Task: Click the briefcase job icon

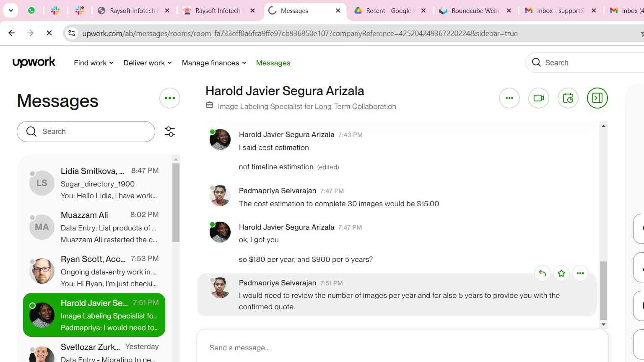Action: 210,106
